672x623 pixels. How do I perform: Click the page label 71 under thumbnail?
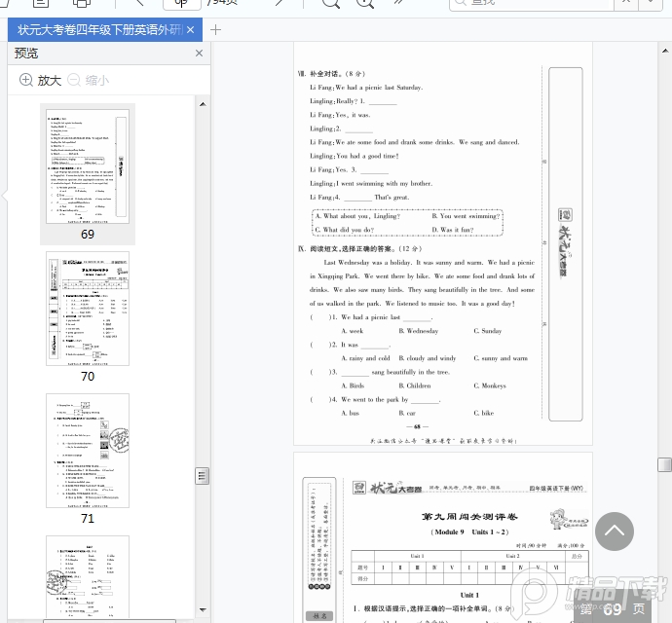tap(88, 519)
